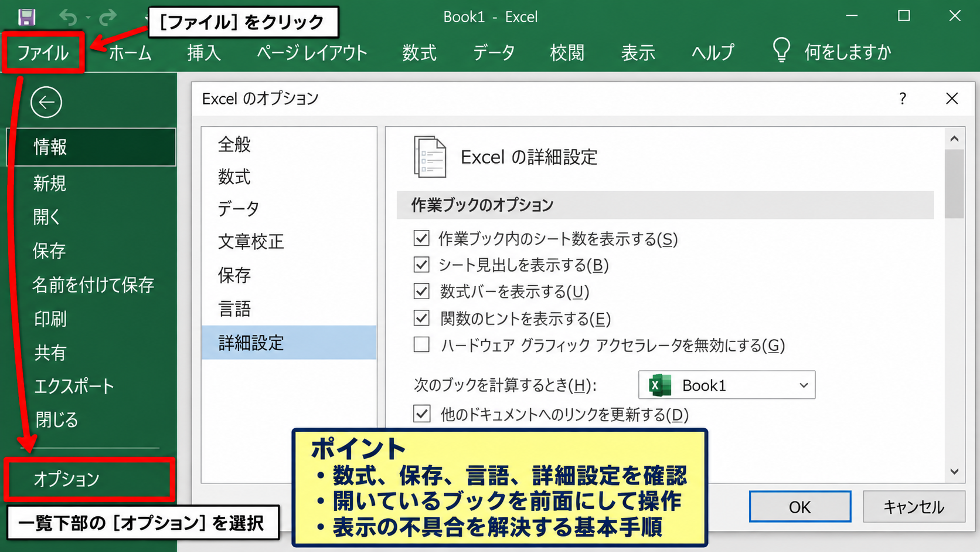Select the 表示 ribbon tab
980x552 pixels.
coord(638,53)
